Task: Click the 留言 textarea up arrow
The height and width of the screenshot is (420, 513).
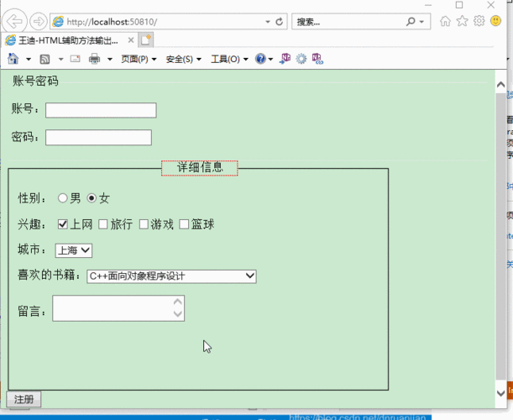Action: (178, 302)
